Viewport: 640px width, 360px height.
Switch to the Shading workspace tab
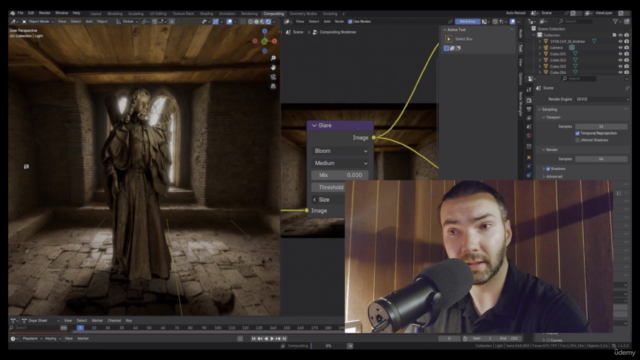[207, 13]
